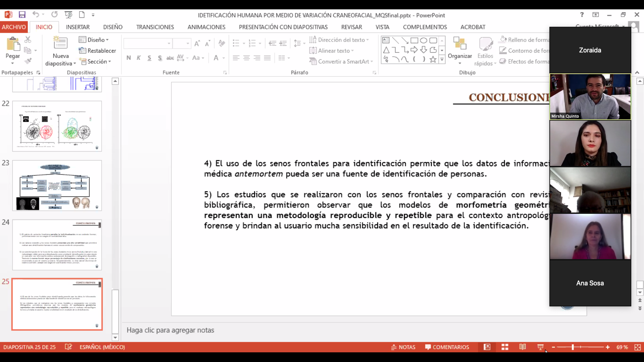Click the Redo icon in title bar
This screenshot has width=644, height=362.
(54, 14)
